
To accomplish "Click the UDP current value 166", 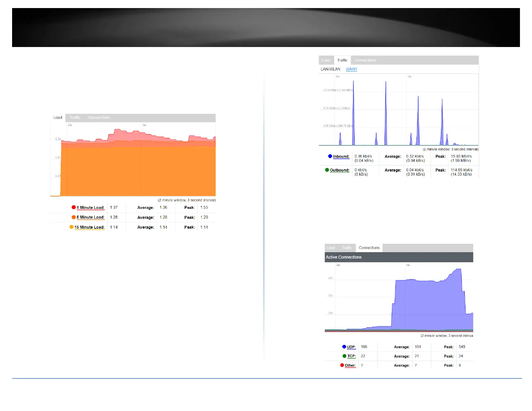I will [364, 347].
